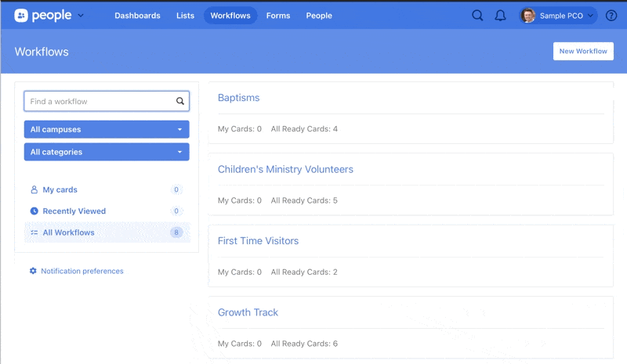The height and width of the screenshot is (364, 627).
Task: Select My cards in the sidebar
Action: pyautogui.click(x=60, y=189)
